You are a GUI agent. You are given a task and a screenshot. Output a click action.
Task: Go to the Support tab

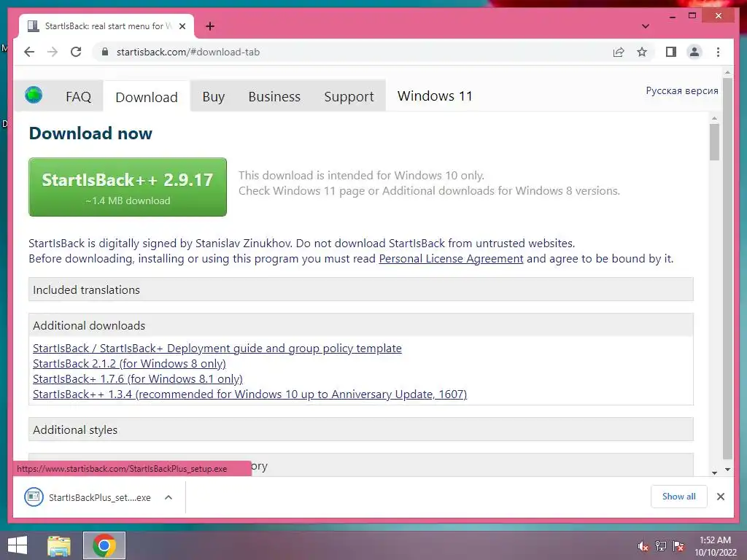coord(349,97)
